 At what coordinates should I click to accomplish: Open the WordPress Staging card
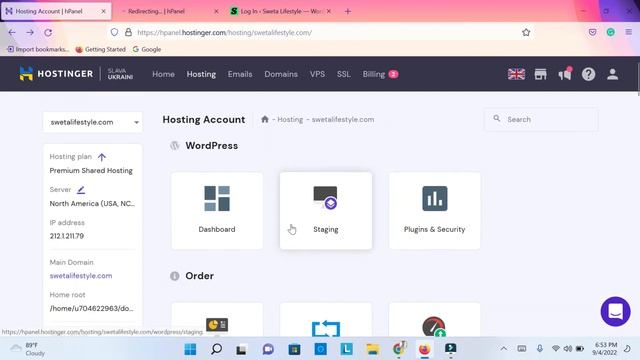click(326, 211)
